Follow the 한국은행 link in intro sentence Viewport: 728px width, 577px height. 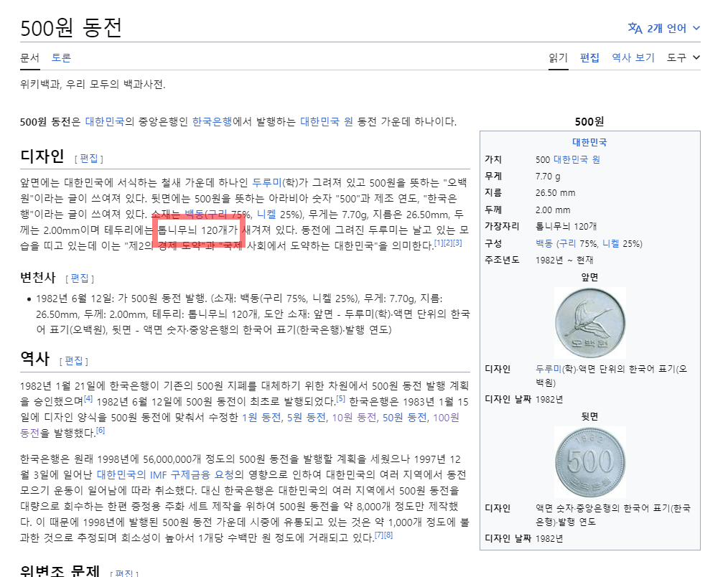click(213, 121)
